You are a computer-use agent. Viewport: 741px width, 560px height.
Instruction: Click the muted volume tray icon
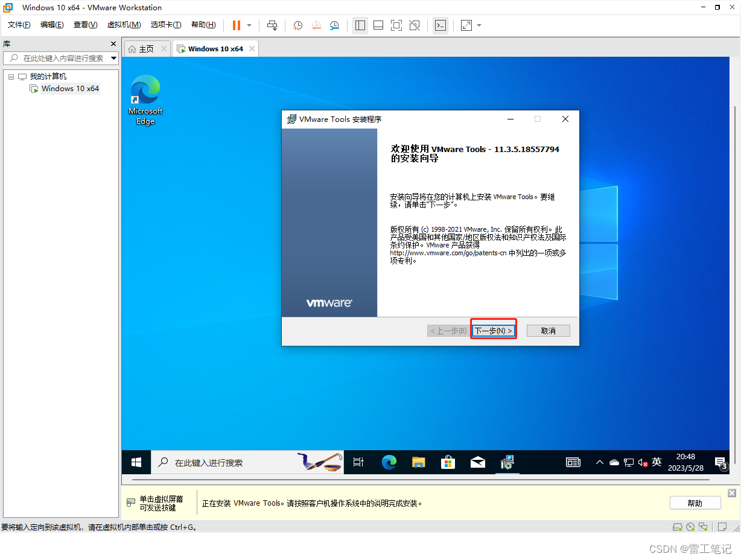pos(643,463)
